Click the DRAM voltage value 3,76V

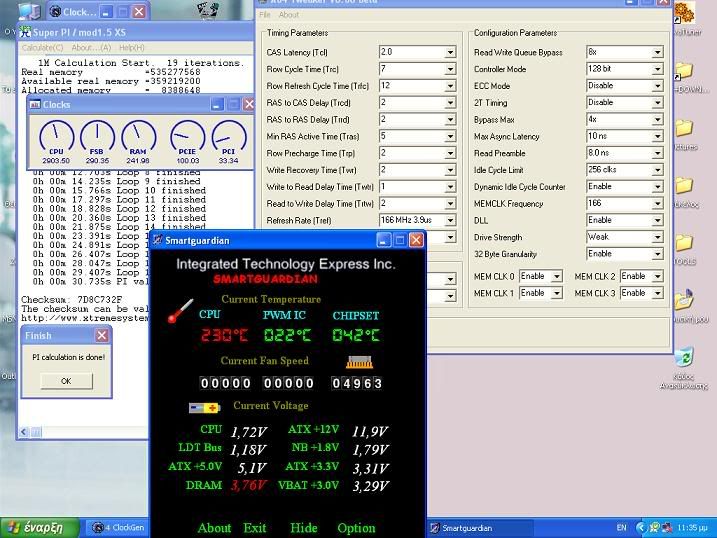[249, 485]
